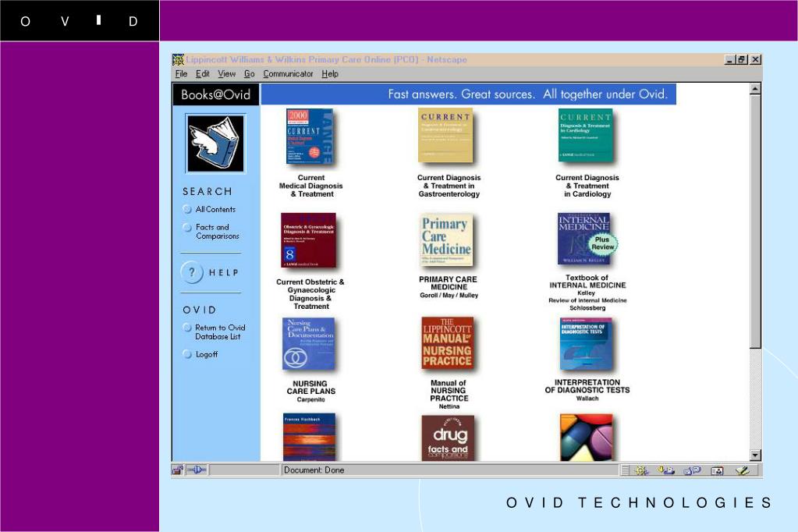Open the View menu
The height and width of the screenshot is (532, 798).
click(226, 74)
